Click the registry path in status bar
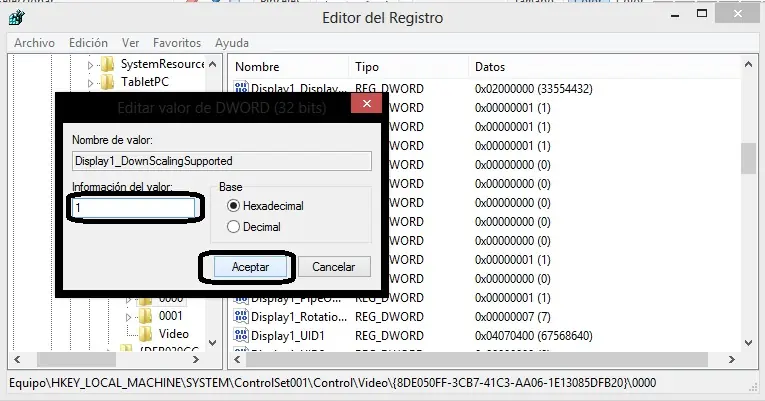Screen dimensions: 765x401 (x=332, y=383)
